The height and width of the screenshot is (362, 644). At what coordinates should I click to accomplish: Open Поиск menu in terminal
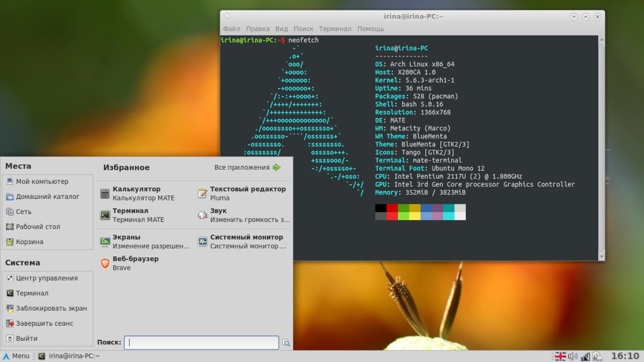[x=303, y=29]
